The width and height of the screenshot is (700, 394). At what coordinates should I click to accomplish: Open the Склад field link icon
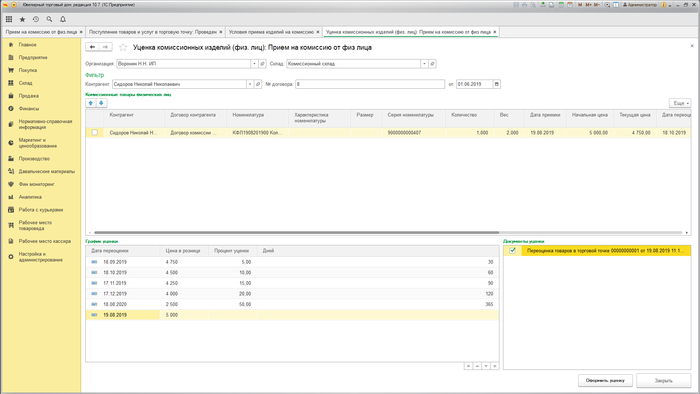coord(432,64)
